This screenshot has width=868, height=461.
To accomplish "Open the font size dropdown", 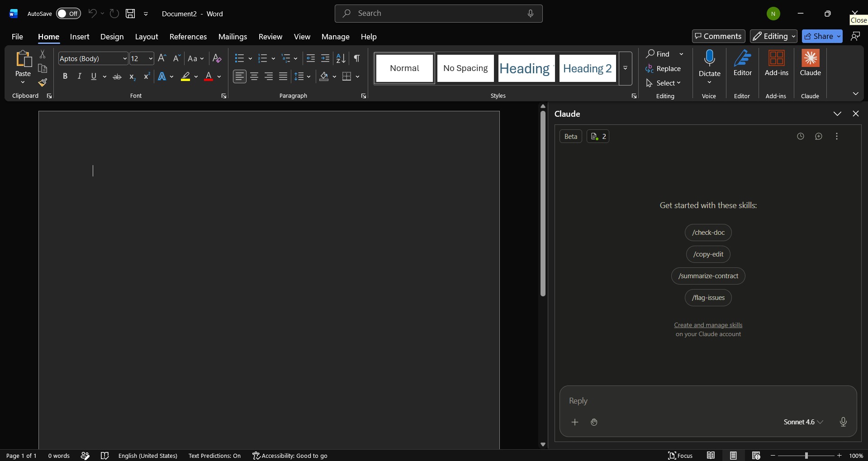I will click(x=151, y=58).
